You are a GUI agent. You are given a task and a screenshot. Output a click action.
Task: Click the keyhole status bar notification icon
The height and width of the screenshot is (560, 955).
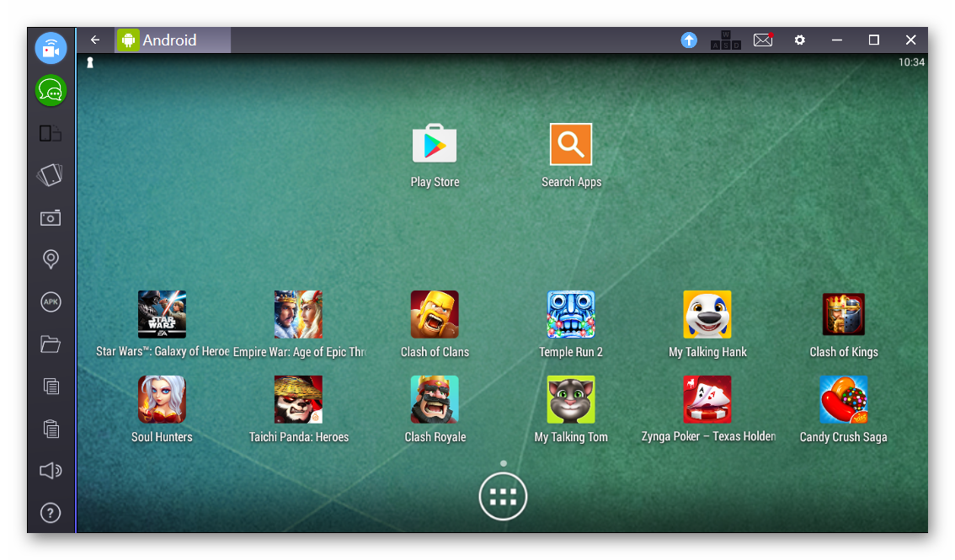90,62
